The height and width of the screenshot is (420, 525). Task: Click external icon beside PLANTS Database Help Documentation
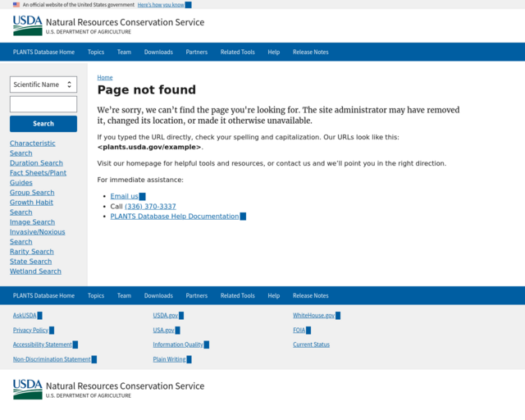pyautogui.click(x=243, y=217)
